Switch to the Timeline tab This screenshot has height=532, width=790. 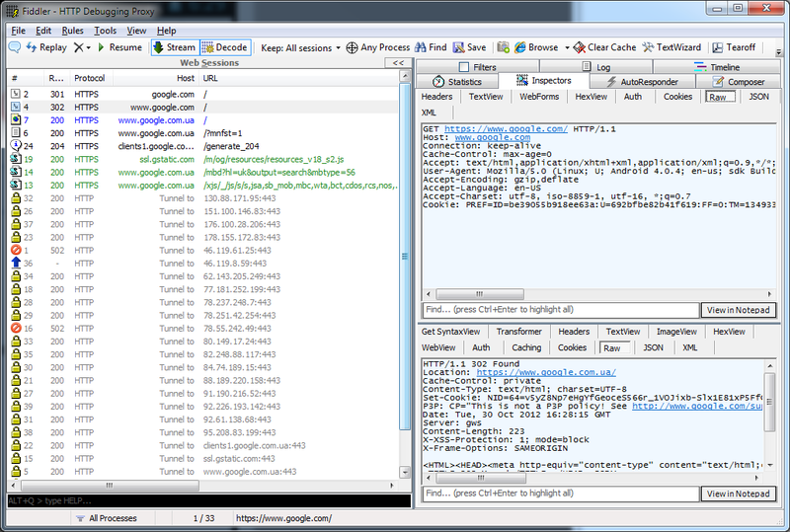click(717, 67)
